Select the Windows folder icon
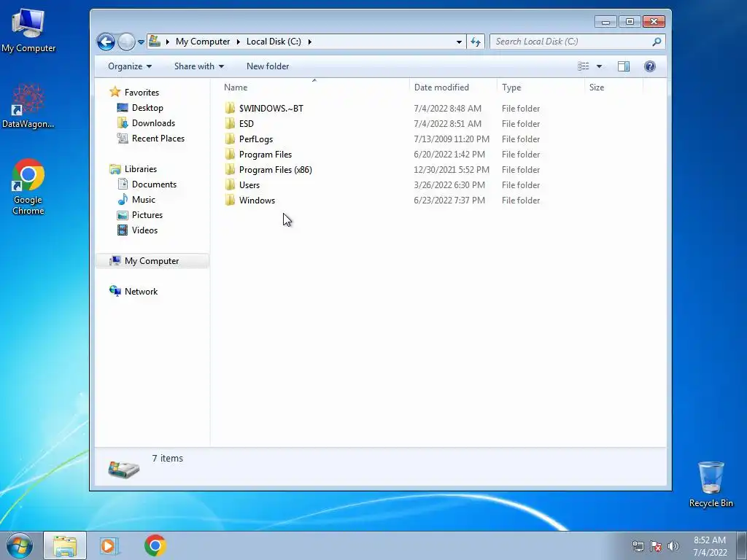Screen dimensions: 747x560 tap(230, 200)
